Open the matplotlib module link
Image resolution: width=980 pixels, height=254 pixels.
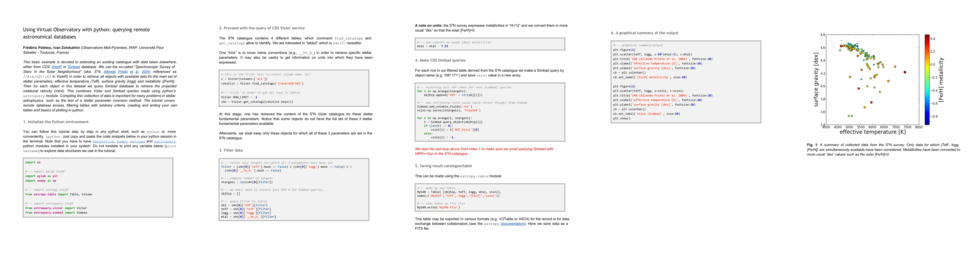[103, 141]
